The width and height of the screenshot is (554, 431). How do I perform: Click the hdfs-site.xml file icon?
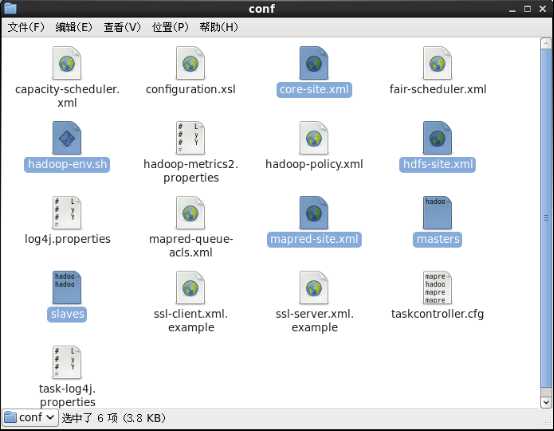click(437, 138)
